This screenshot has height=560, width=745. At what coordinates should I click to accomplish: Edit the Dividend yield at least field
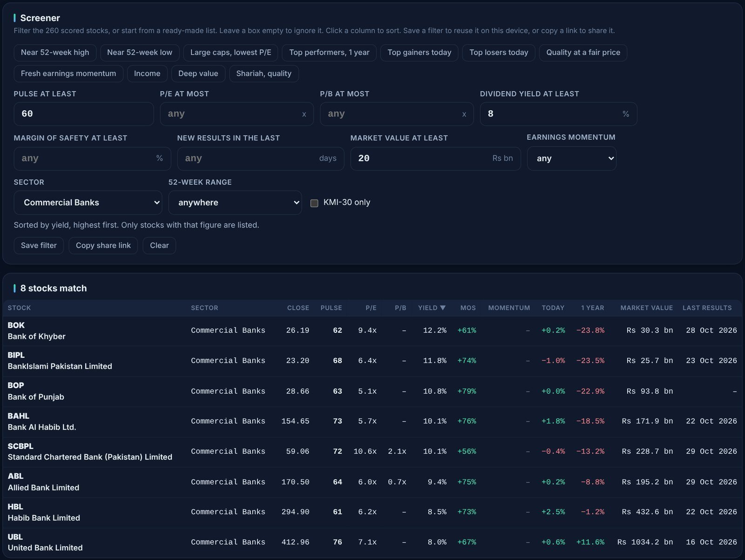[x=558, y=114]
